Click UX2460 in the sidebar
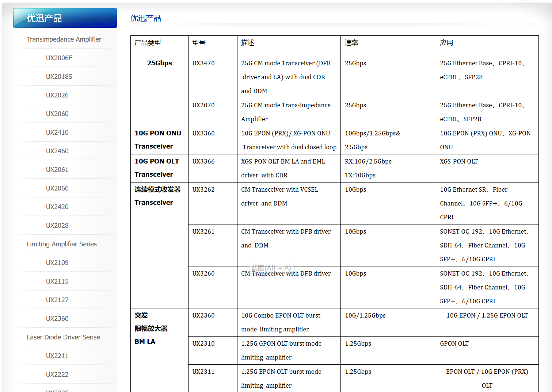This screenshot has height=392, width=552. pos(57,151)
